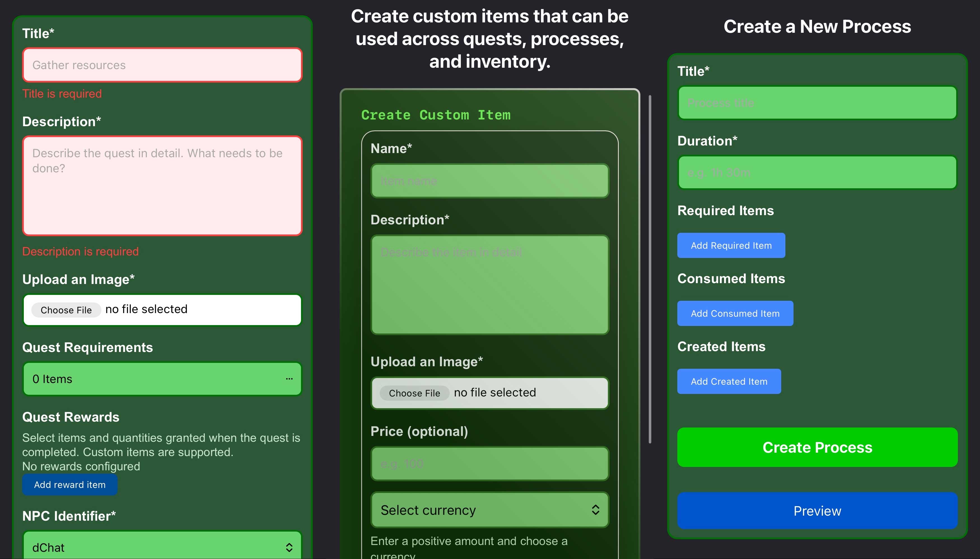
Task: Select the 0 Items requirements box
Action: pos(154,379)
